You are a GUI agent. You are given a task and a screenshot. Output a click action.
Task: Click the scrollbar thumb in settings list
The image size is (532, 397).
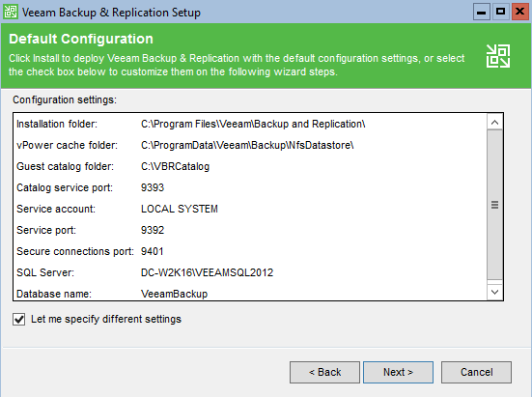(x=494, y=205)
